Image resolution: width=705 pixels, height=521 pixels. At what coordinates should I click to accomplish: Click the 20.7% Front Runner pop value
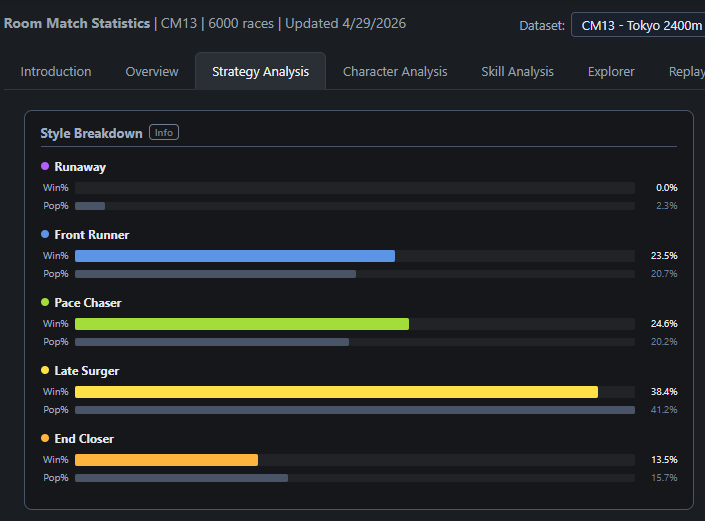click(x=664, y=274)
